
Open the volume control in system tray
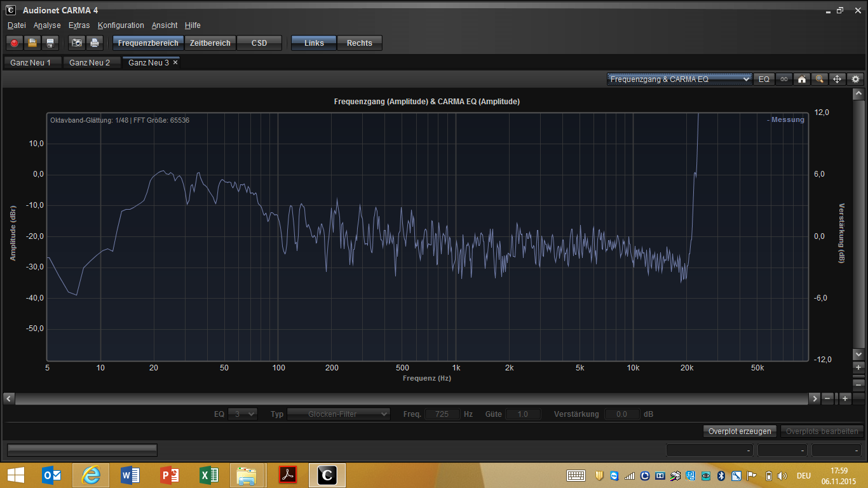click(782, 475)
